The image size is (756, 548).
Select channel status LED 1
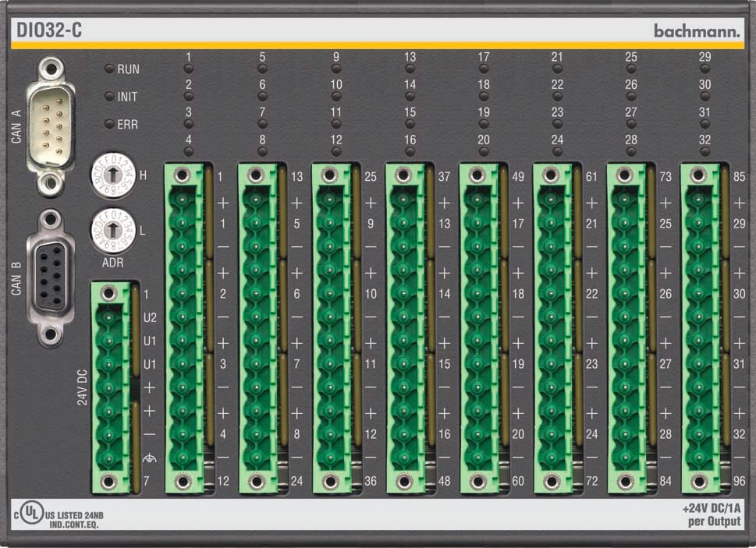click(189, 69)
